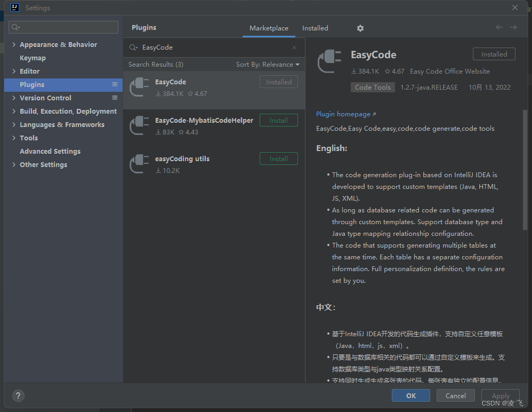The height and width of the screenshot is (412, 532).
Task: Expand Languages & Frameworks node
Action: click(x=14, y=125)
